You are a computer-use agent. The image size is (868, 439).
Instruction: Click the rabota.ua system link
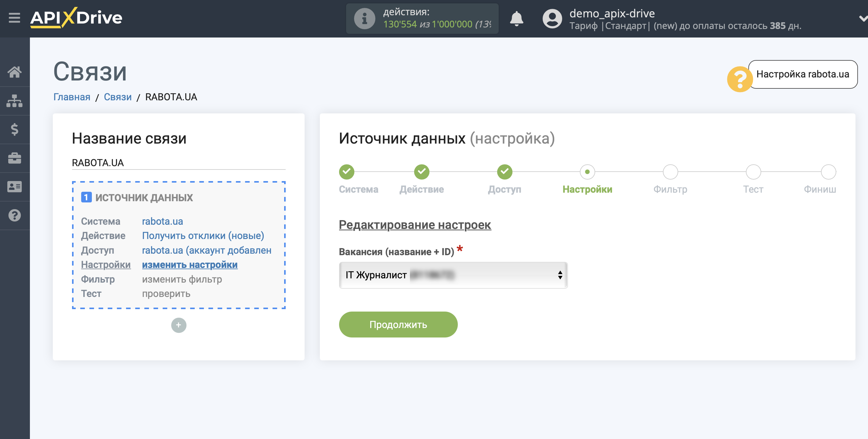[x=162, y=221]
